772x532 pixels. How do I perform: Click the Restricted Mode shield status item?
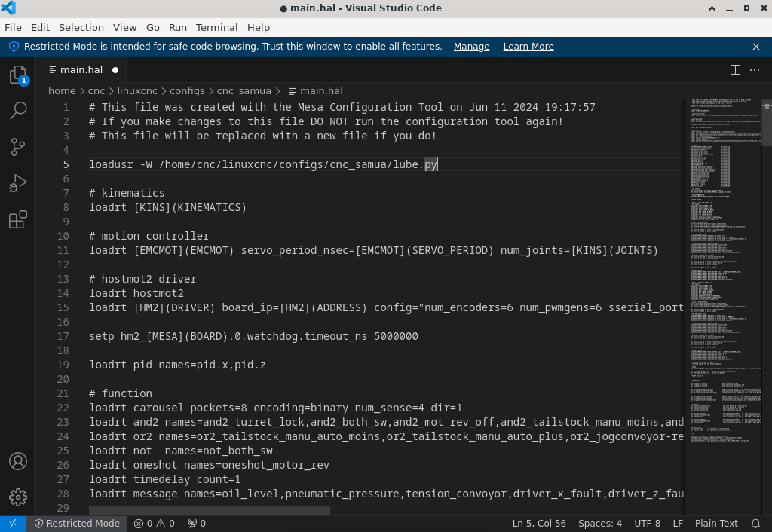pyautogui.click(x=77, y=524)
